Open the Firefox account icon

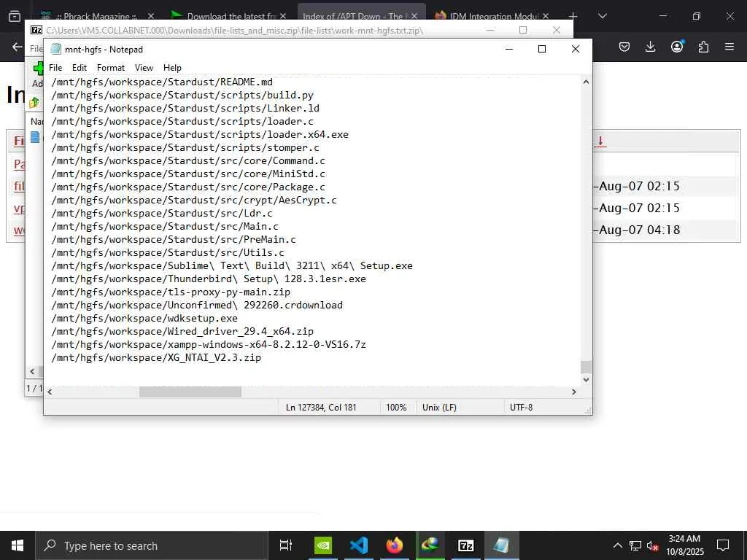(676, 47)
